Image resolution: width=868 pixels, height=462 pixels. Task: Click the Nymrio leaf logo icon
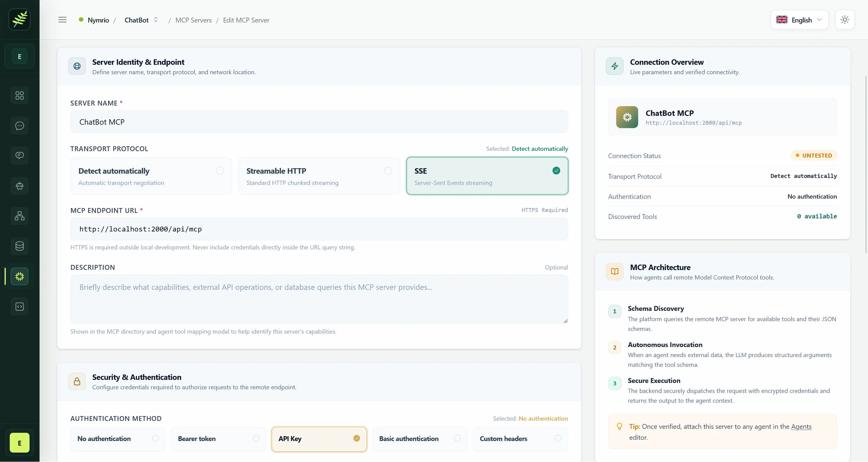coord(19,19)
